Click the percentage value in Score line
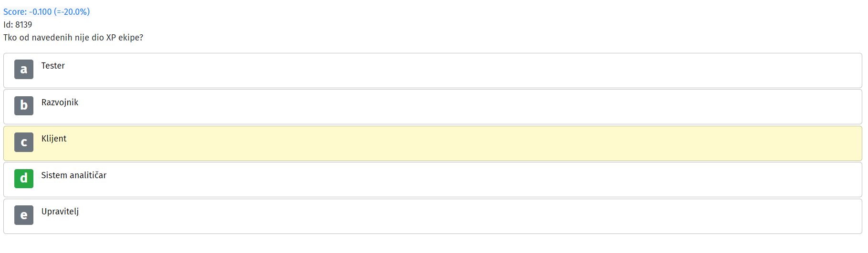The width and height of the screenshot is (868, 253). (x=72, y=11)
